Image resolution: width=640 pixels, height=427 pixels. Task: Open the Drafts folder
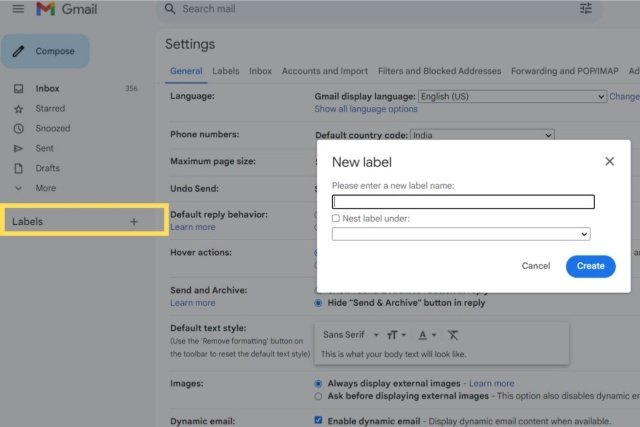[47, 168]
